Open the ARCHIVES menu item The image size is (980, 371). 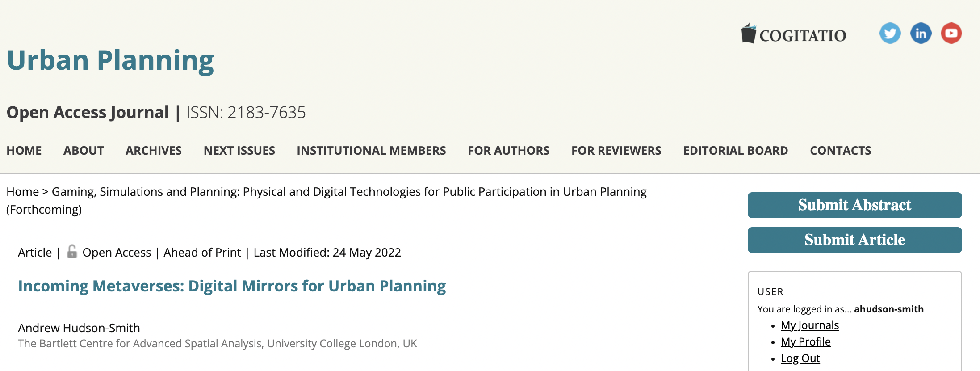tap(154, 151)
